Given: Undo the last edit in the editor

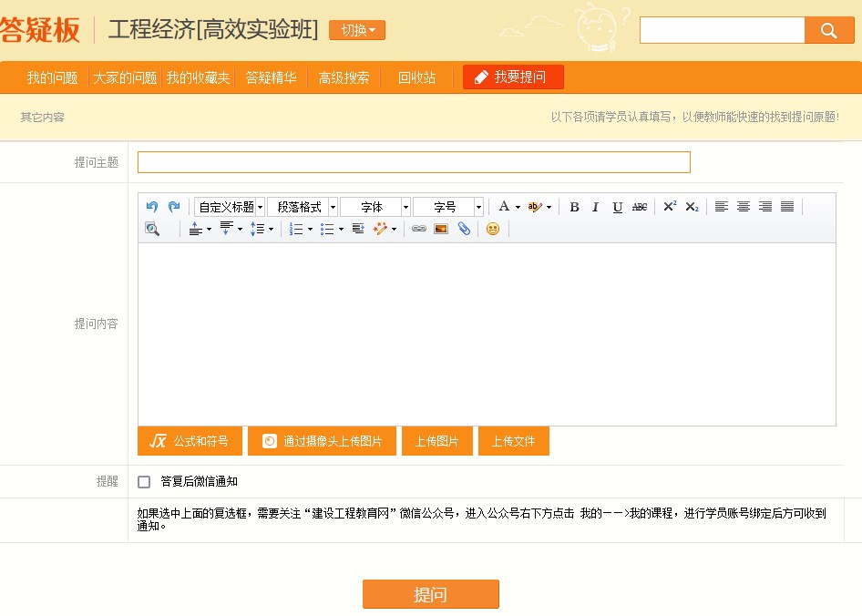Looking at the screenshot, I should pyautogui.click(x=151, y=207).
